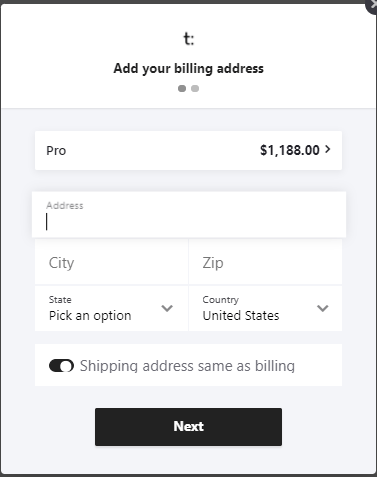This screenshot has height=477, width=377.
Task: Click into the City field
Action: coord(112,262)
